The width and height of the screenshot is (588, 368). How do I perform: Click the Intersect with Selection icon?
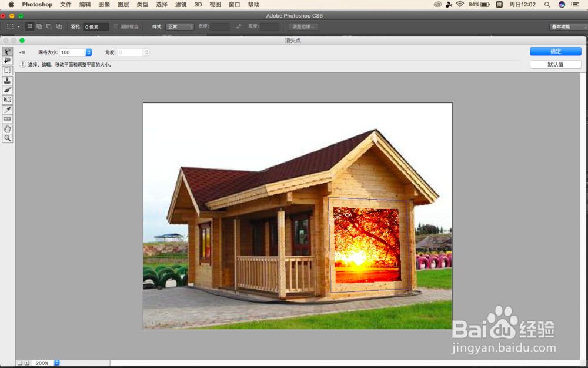coord(59,26)
